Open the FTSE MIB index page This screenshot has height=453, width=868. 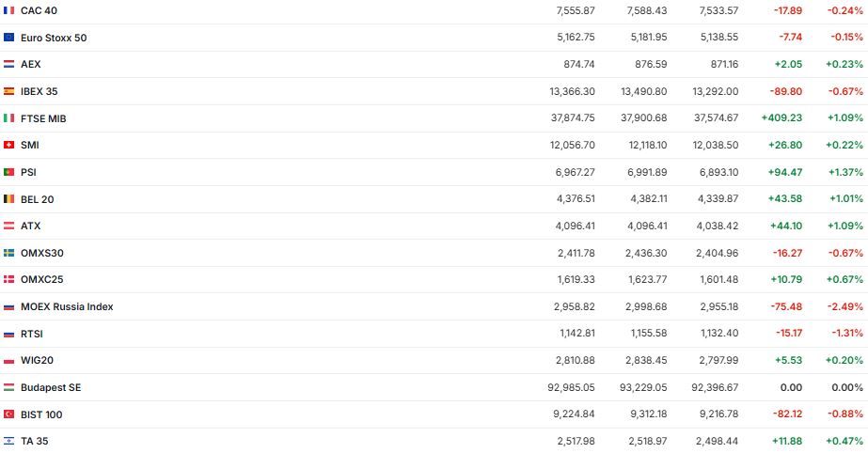[x=43, y=118]
